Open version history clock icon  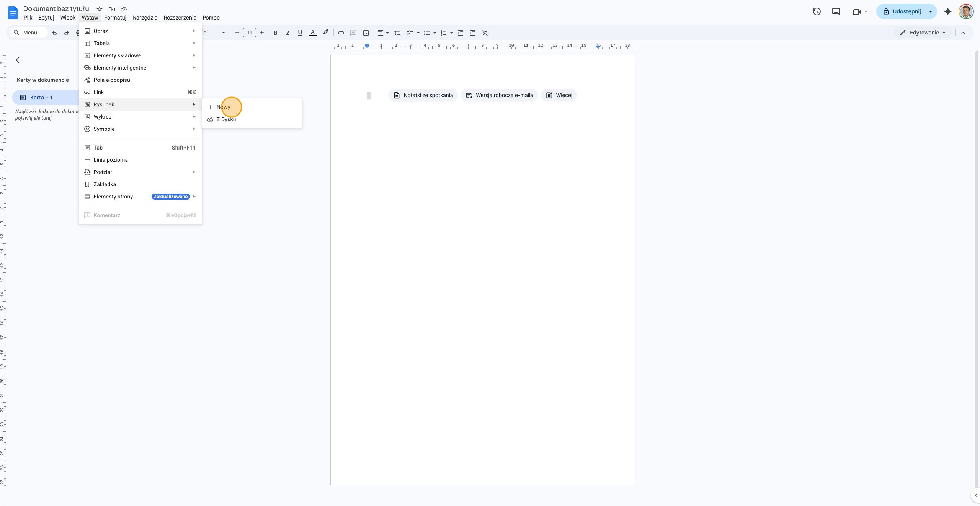coord(817,11)
